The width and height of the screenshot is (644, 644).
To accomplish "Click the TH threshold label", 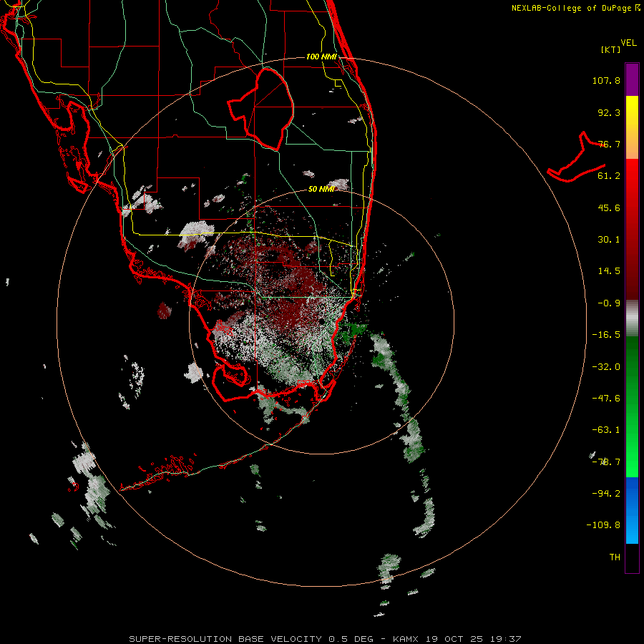I will 615,557.
